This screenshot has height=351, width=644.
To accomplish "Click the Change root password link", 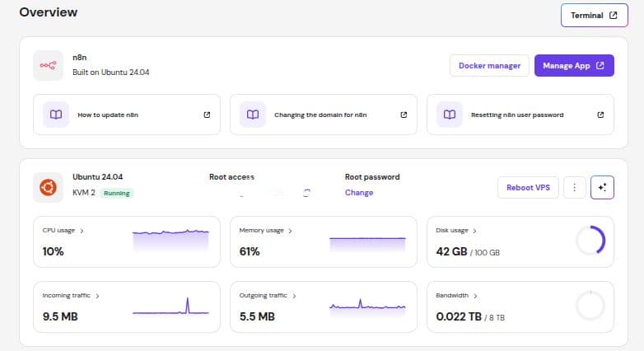I will (359, 192).
